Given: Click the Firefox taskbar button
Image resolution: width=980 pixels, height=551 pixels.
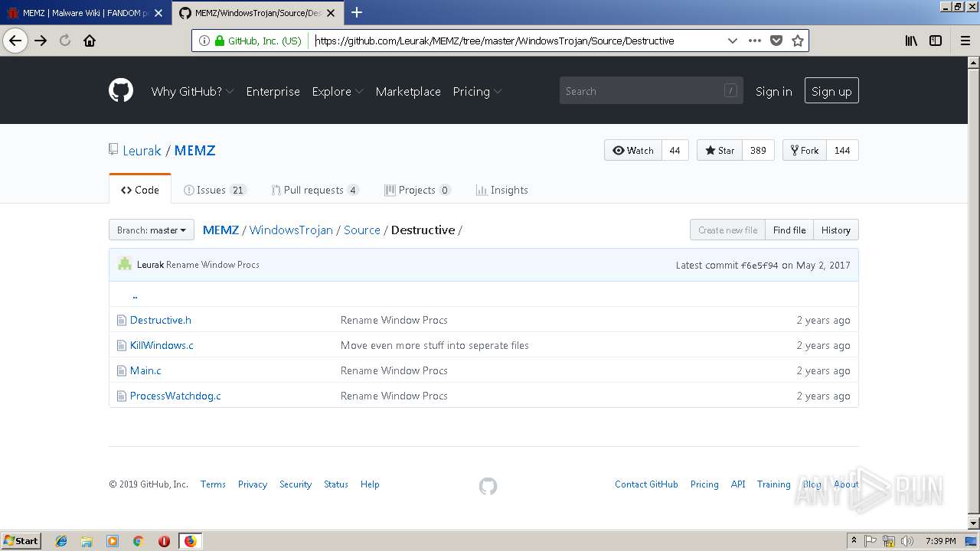Looking at the screenshot, I should pos(190,541).
